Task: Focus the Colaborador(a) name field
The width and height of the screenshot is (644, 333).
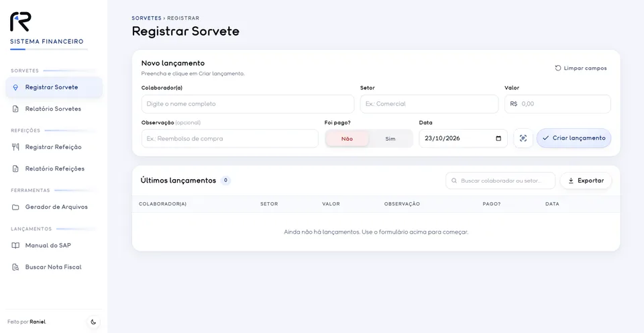Action: point(248,104)
